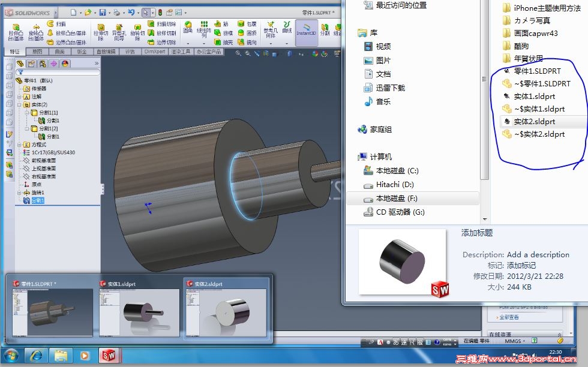Open the dropdown arrow next to New document
588x367 pixels.
tap(80, 13)
